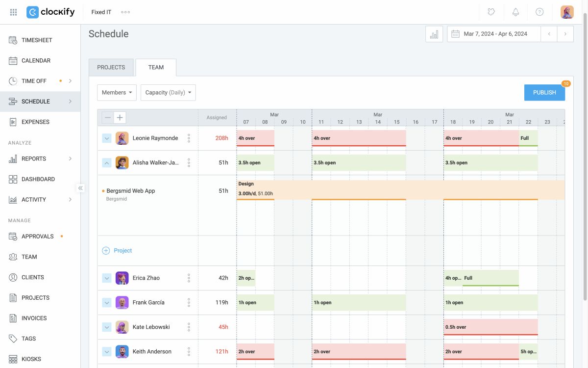588x368 pixels.
Task: Open the Members filter dropdown
Action: tap(116, 92)
